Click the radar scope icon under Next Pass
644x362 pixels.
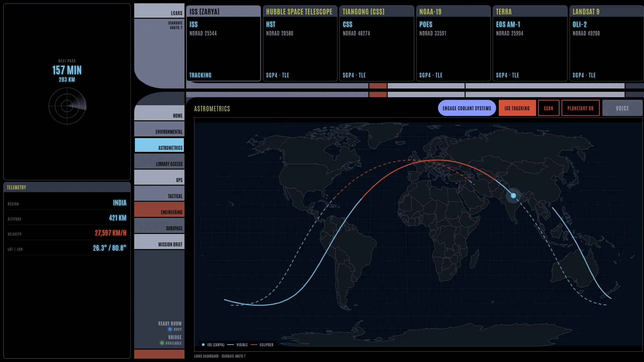(67, 106)
